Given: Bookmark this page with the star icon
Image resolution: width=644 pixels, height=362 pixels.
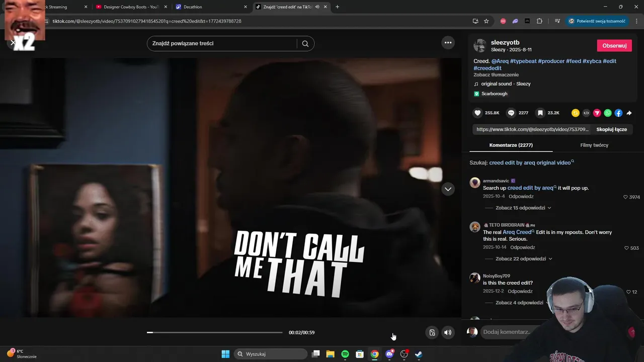Looking at the screenshot, I should tap(487, 21).
